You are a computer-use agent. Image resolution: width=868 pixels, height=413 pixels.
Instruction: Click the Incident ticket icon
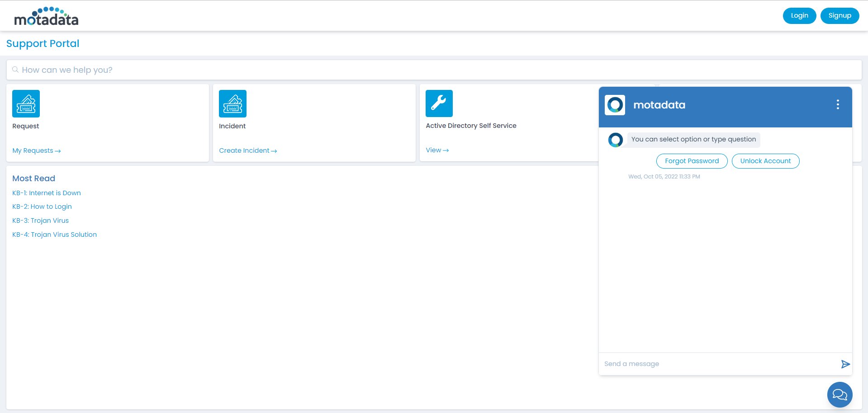pyautogui.click(x=232, y=103)
